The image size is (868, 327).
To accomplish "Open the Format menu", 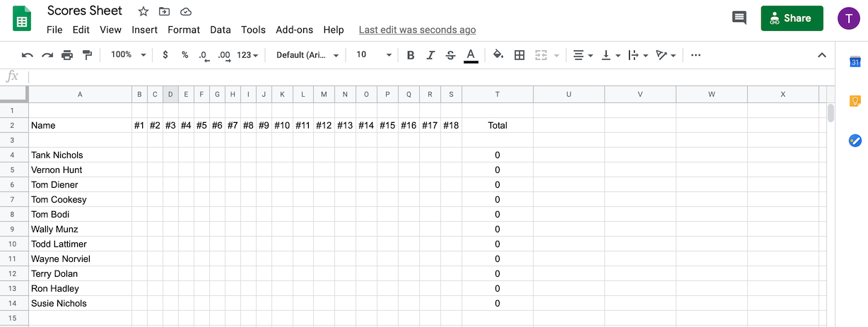I will (184, 30).
